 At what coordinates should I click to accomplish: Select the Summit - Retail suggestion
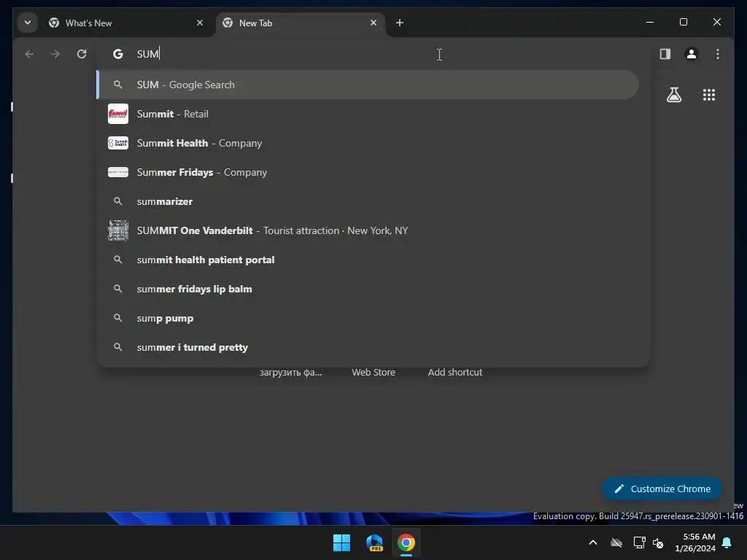(x=368, y=114)
